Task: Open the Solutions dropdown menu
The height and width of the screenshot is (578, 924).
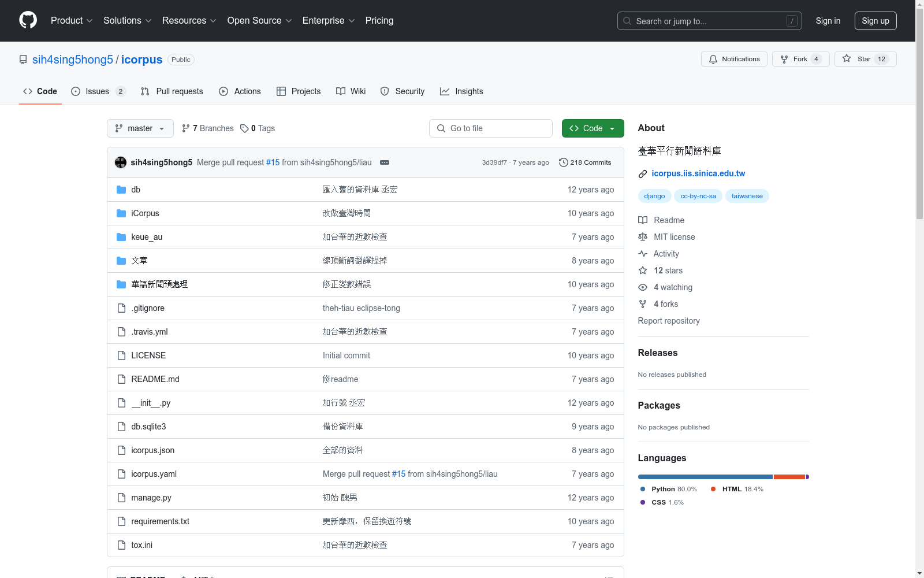Action: (x=128, y=20)
